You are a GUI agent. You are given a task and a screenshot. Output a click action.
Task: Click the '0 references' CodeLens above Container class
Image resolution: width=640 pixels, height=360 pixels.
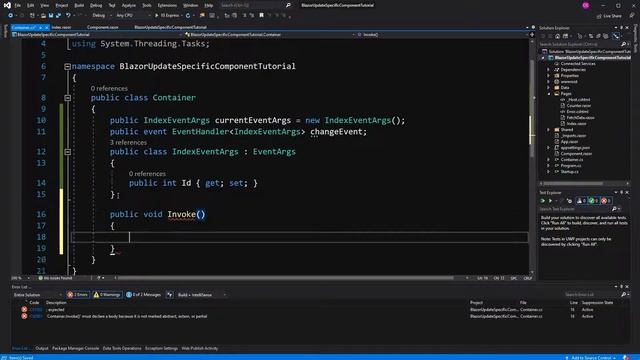pos(109,89)
